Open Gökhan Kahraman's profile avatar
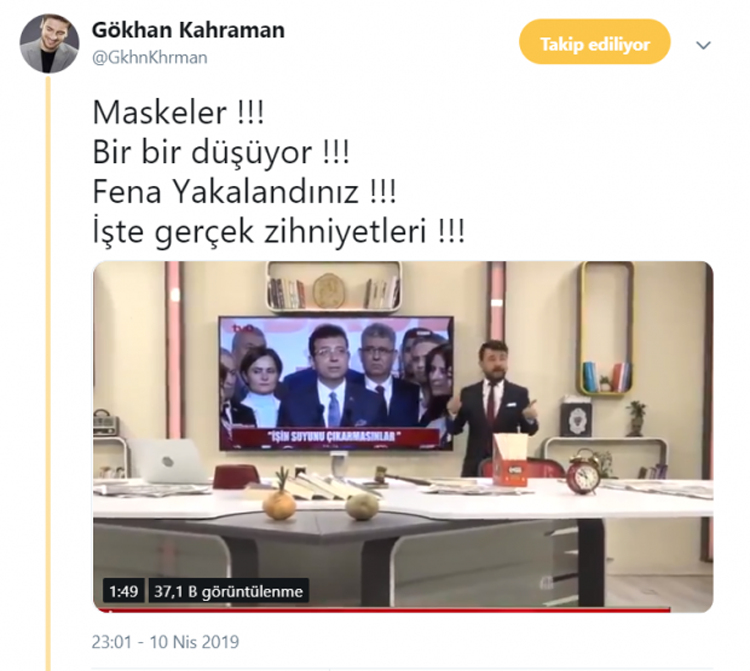The width and height of the screenshot is (750, 671). pos(49,44)
